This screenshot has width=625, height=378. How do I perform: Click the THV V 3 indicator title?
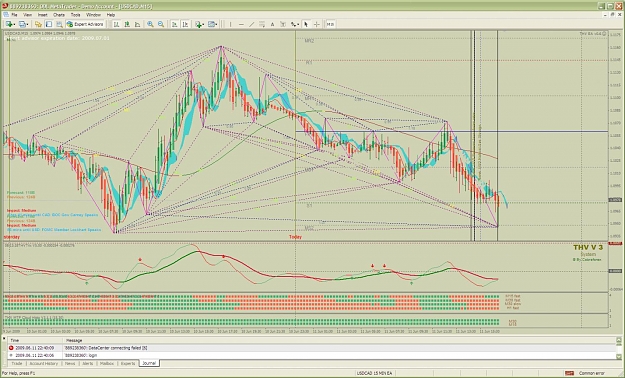(x=588, y=248)
